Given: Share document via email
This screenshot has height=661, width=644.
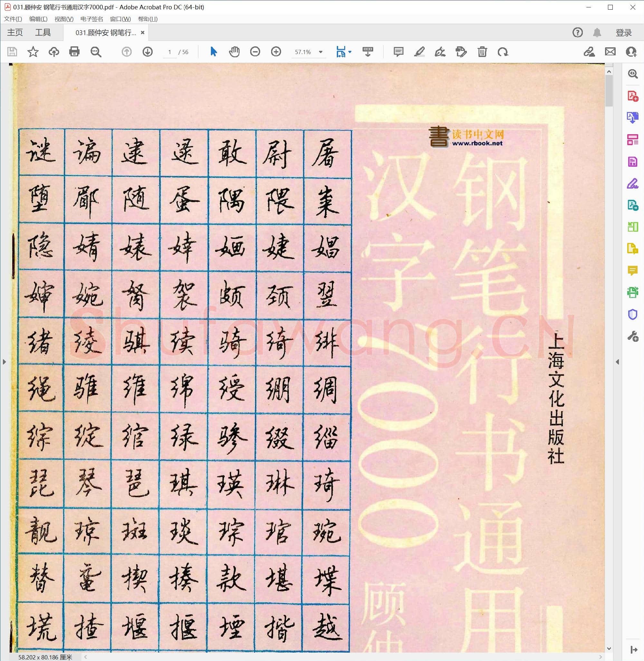Looking at the screenshot, I should (x=611, y=52).
